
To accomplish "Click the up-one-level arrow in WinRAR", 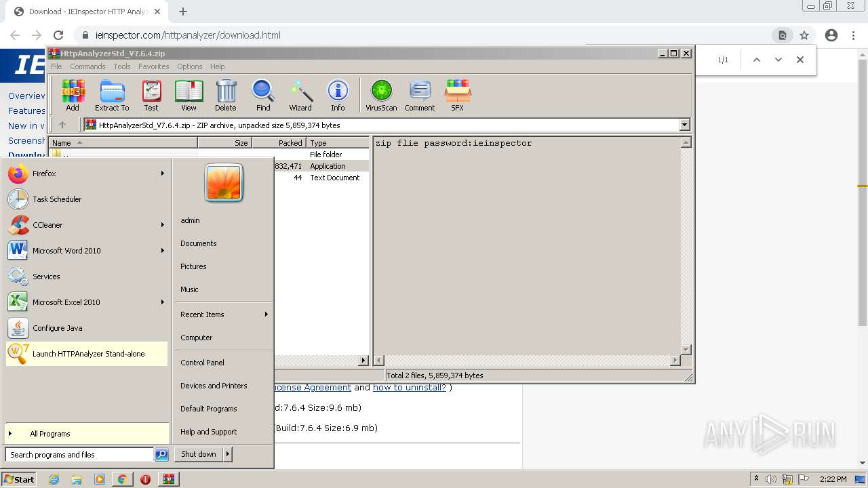I will tap(62, 125).
